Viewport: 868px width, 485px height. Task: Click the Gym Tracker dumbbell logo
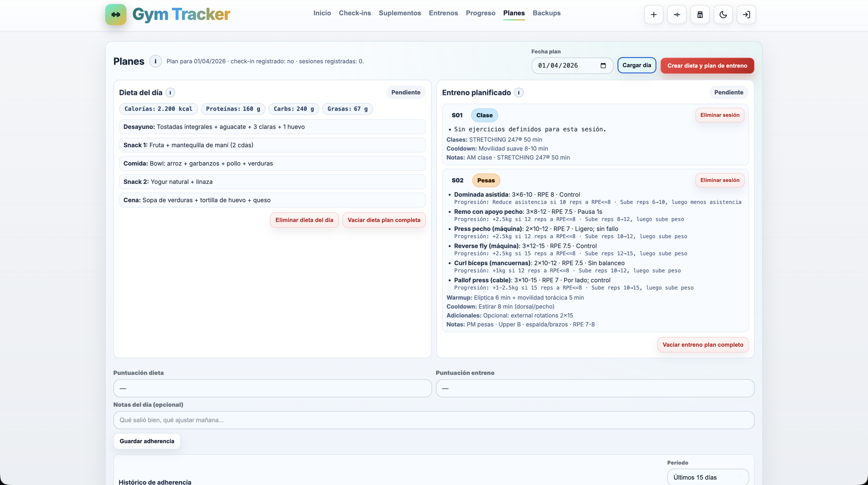pos(116,14)
